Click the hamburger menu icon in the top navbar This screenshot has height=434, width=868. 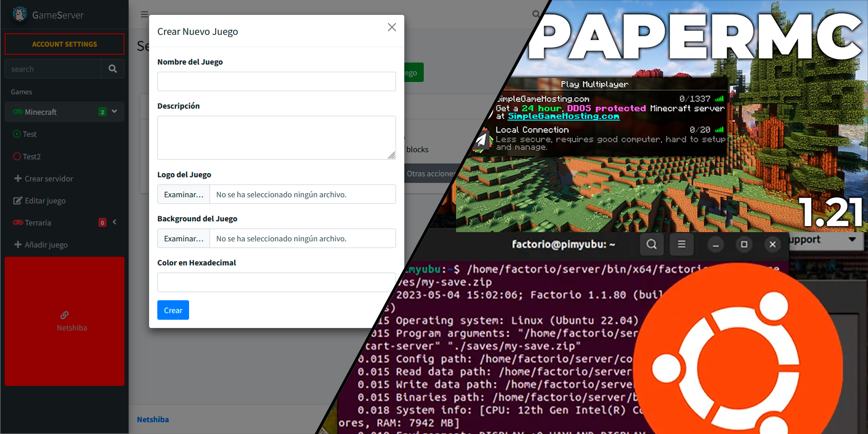pos(144,14)
